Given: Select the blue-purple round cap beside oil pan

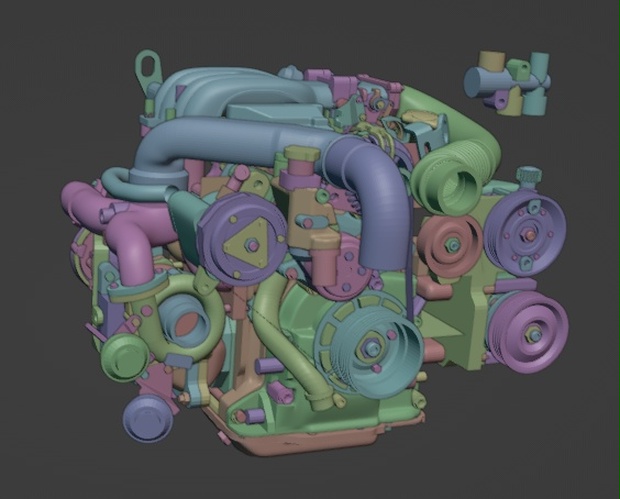Looking at the screenshot, I should pos(147,419).
